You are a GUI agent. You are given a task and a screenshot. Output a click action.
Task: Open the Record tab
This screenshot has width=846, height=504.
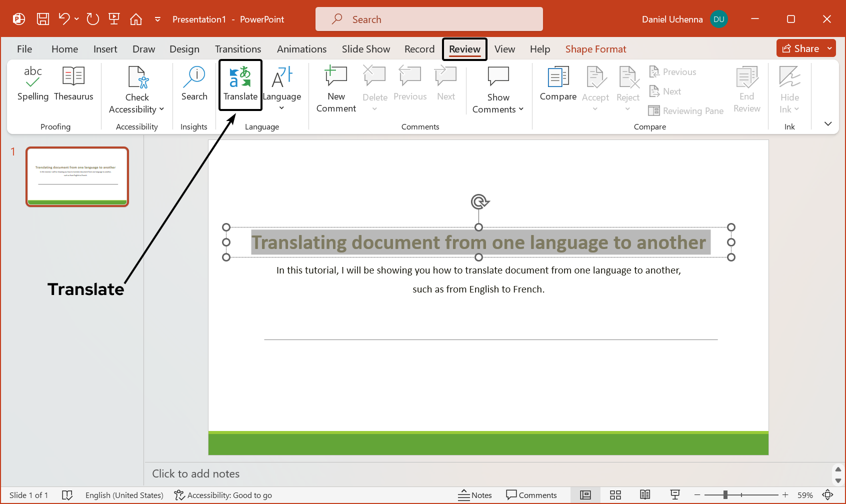[x=419, y=48]
